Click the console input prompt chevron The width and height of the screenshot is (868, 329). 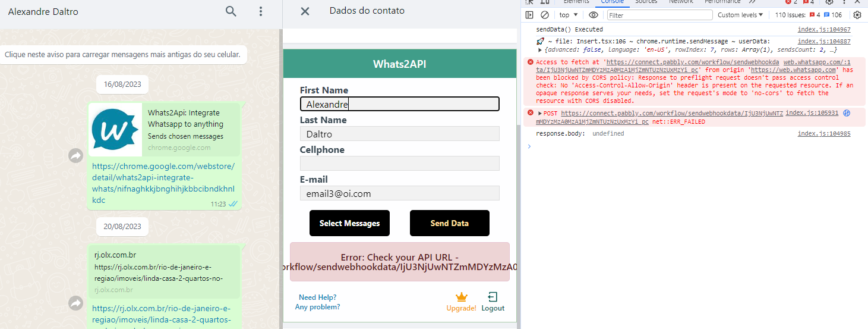529,145
